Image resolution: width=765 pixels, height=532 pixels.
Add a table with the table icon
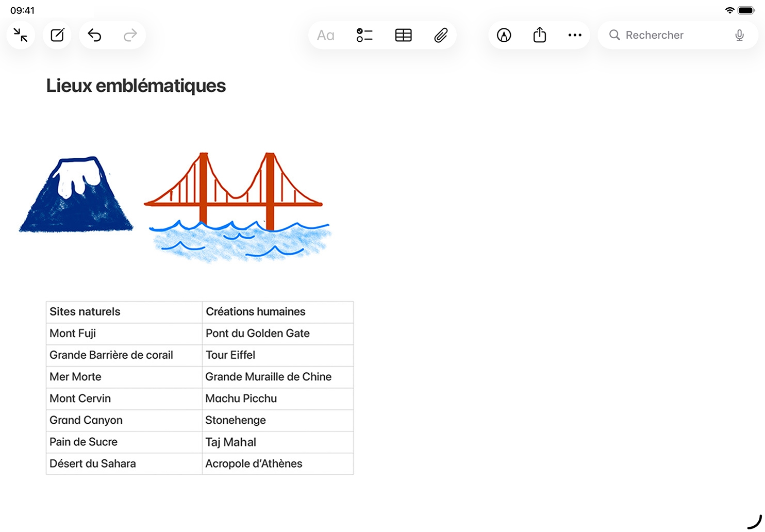point(403,35)
